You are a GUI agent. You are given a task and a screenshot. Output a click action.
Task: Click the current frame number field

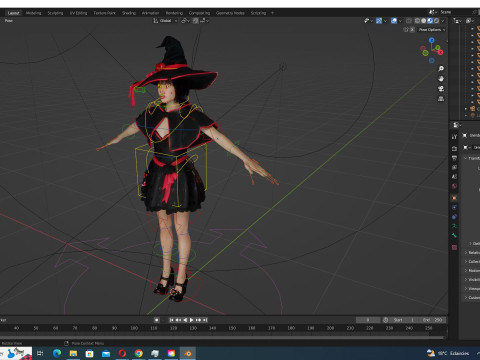tap(368, 320)
